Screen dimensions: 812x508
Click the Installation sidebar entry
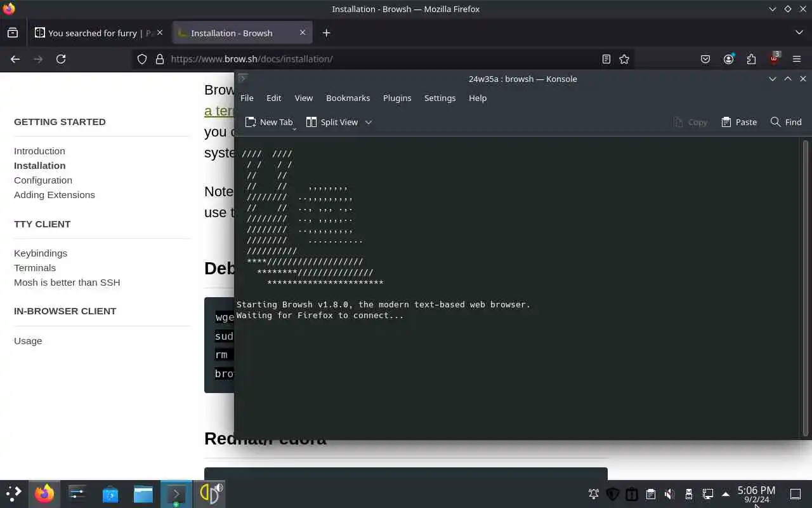coord(40,166)
